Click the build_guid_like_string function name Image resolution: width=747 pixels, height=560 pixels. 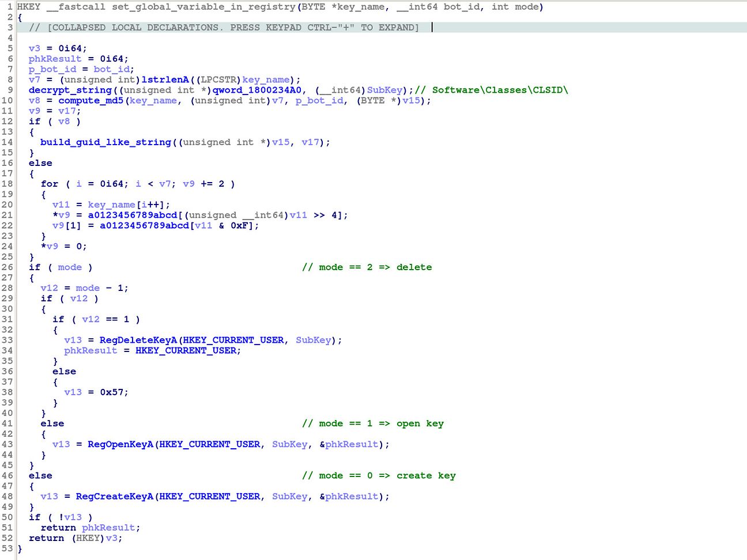[105, 142]
